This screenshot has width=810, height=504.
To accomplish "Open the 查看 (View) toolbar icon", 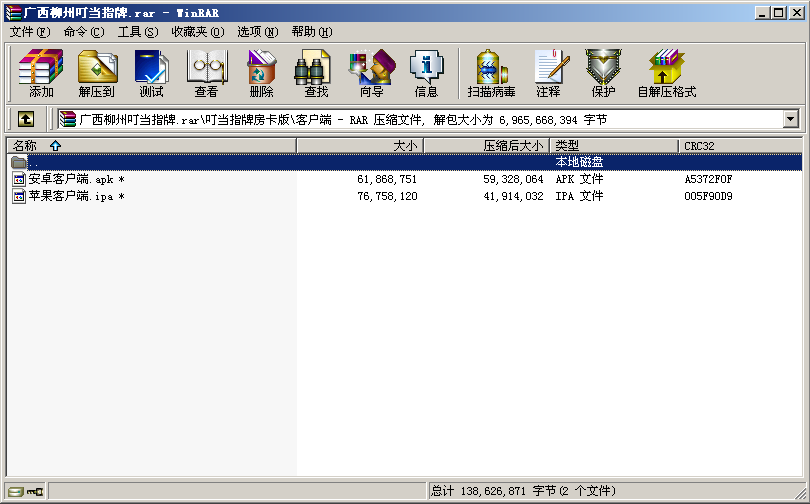I will pyautogui.click(x=206, y=73).
